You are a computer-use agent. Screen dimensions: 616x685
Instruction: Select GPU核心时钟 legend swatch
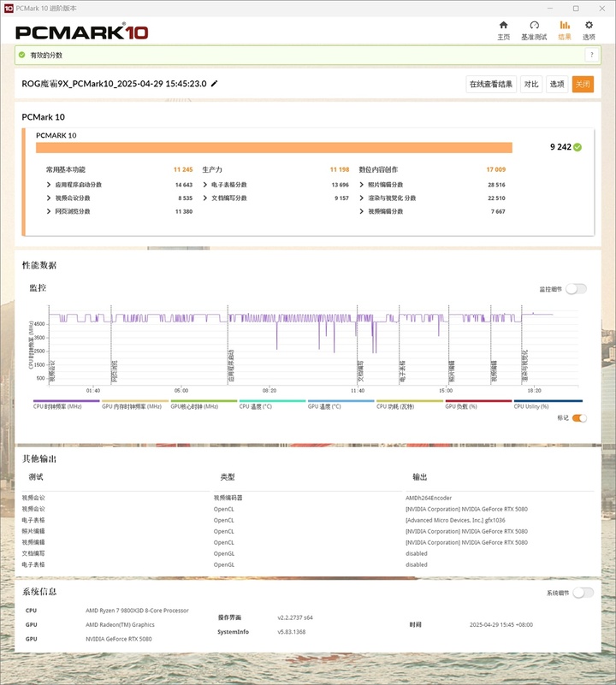tap(204, 400)
